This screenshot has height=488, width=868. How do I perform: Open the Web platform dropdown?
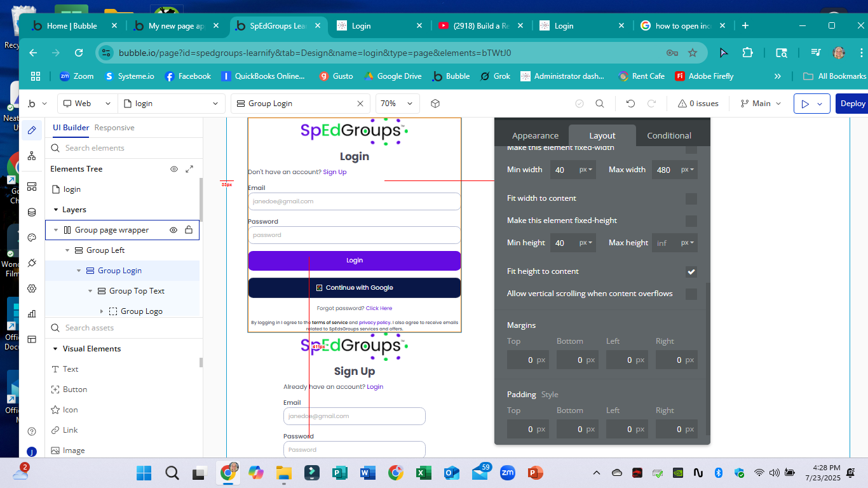(x=87, y=104)
